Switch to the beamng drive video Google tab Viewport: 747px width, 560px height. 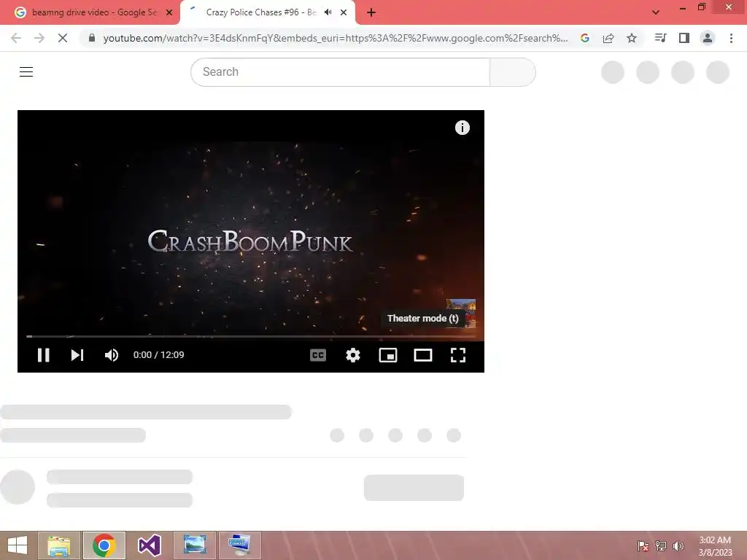[94, 12]
